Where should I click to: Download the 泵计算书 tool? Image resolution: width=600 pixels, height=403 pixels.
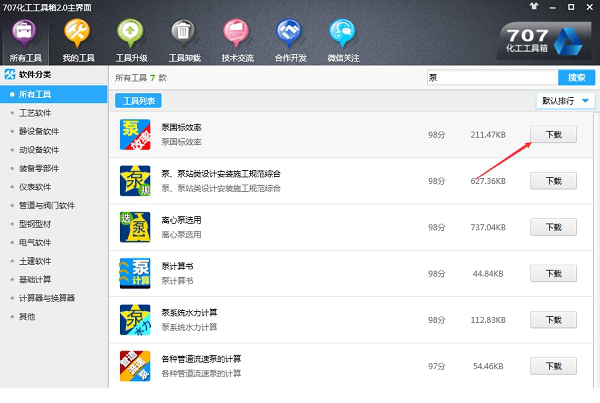pos(552,272)
